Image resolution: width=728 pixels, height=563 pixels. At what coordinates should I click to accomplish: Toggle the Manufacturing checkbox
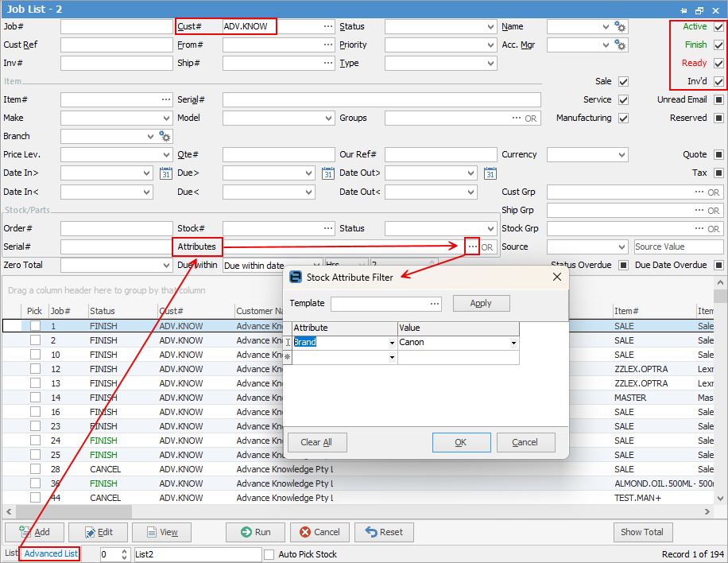click(623, 118)
